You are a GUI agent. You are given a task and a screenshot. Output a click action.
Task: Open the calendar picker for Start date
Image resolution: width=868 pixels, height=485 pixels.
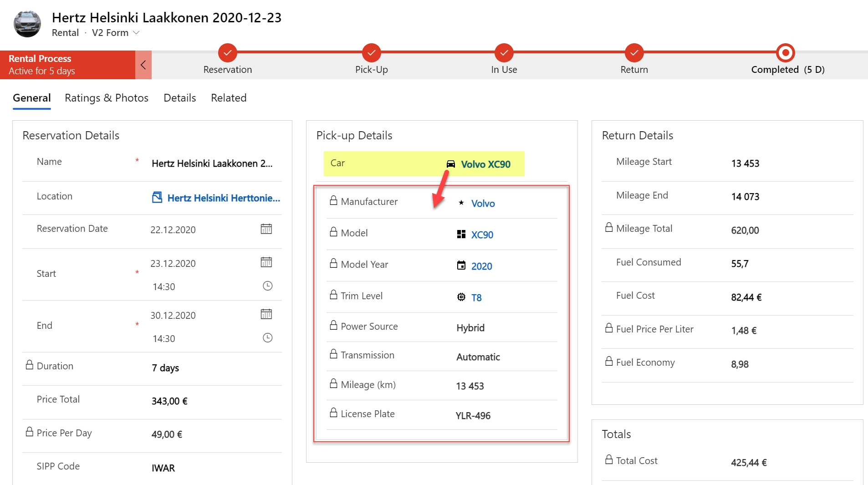click(x=266, y=262)
